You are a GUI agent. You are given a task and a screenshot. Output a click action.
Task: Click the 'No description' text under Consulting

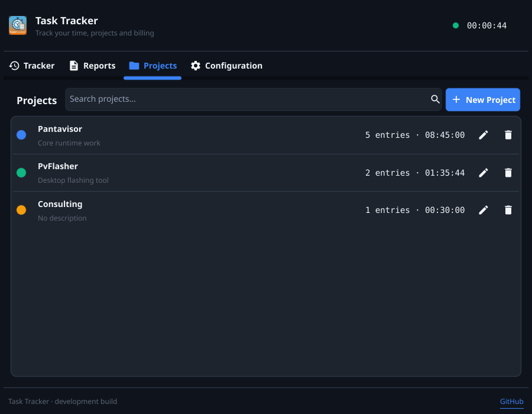[x=62, y=218]
